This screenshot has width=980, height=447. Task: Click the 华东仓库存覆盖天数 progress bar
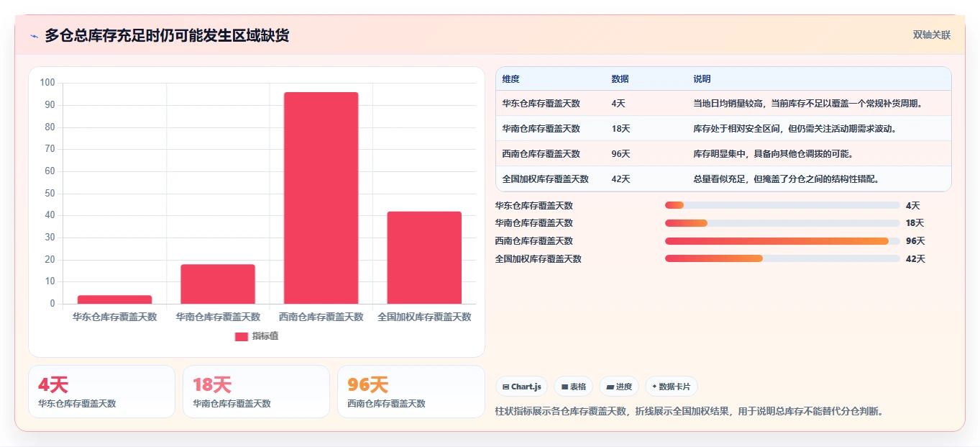click(x=782, y=205)
